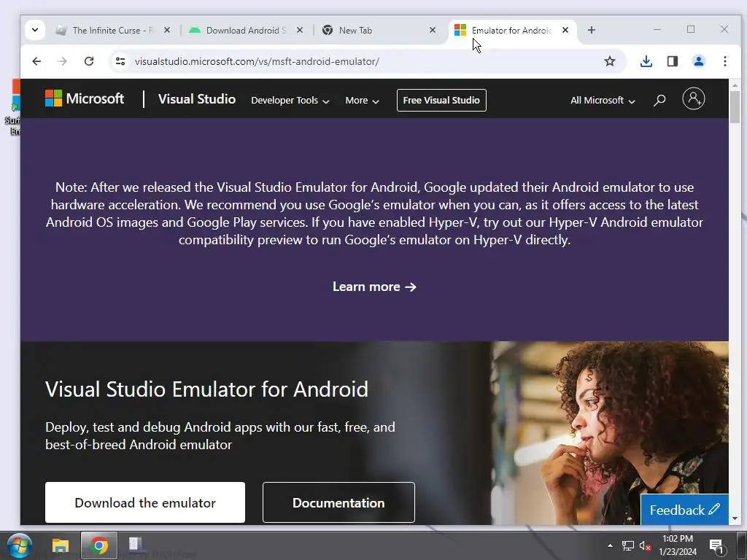The width and height of the screenshot is (747, 560).
Task: Click Free Visual Studio button
Action: tap(441, 100)
